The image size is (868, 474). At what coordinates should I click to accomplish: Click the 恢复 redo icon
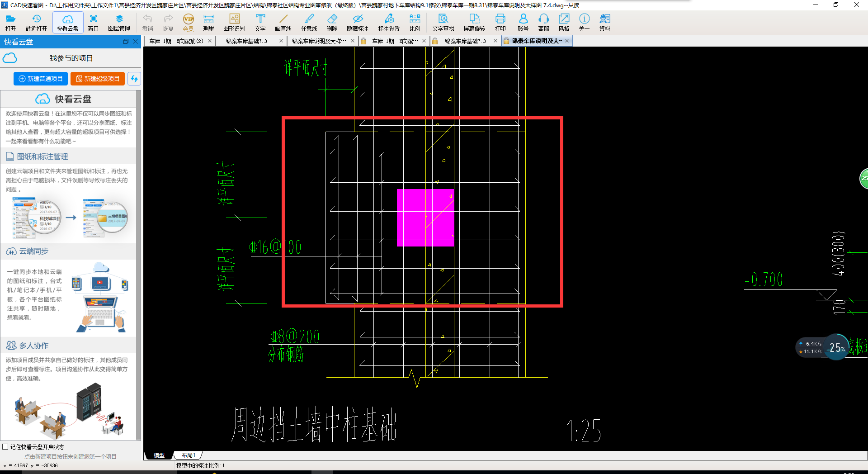coord(168,22)
